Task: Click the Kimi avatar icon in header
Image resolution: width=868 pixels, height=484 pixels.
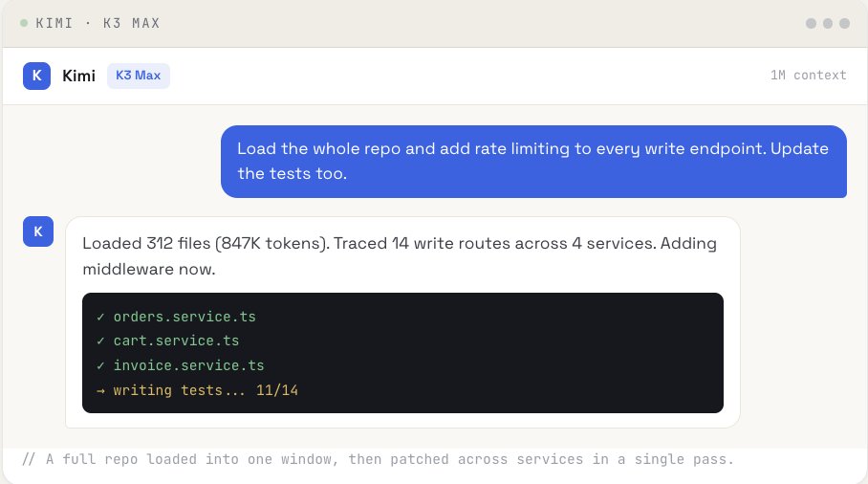Action: (36, 76)
